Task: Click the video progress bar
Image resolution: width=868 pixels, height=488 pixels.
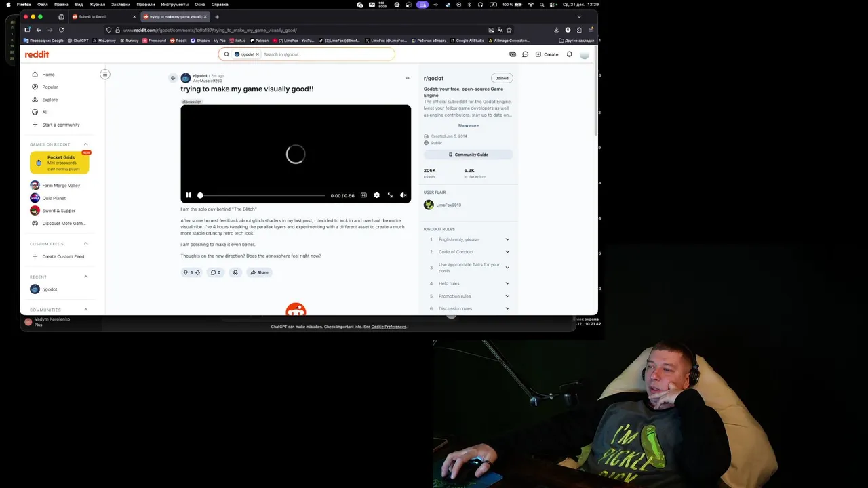Action: (x=262, y=195)
